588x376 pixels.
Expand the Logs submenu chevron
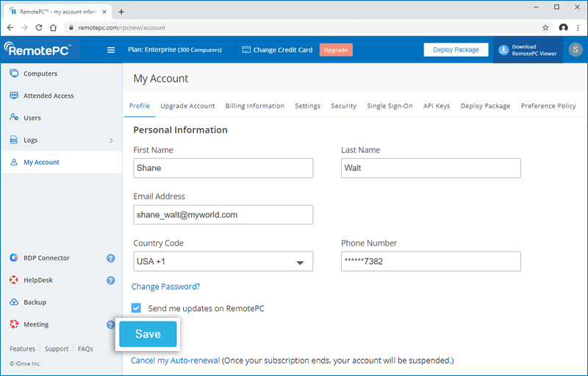click(x=111, y=141)
